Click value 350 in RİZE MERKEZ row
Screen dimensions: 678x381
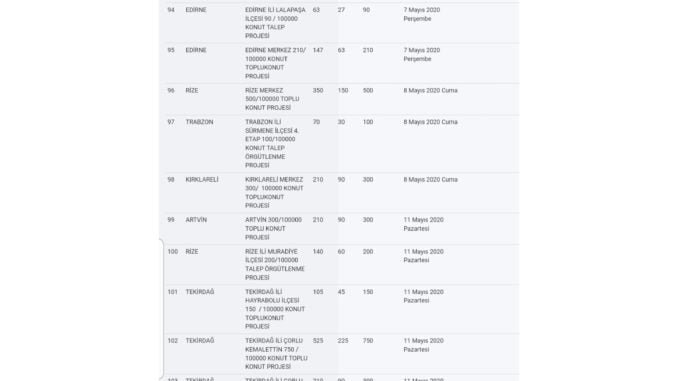(318, 90)
